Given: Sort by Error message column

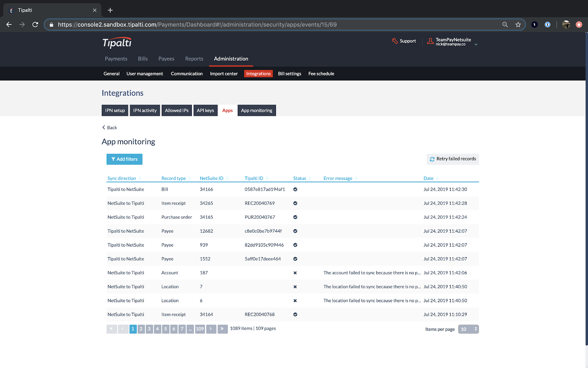Looking at the screenshot, I should click(340, 178).
